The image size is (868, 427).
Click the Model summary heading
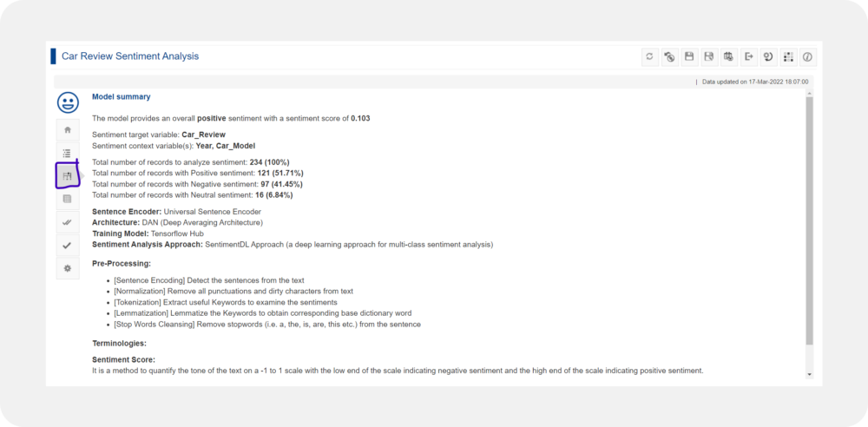coord(122,96)
